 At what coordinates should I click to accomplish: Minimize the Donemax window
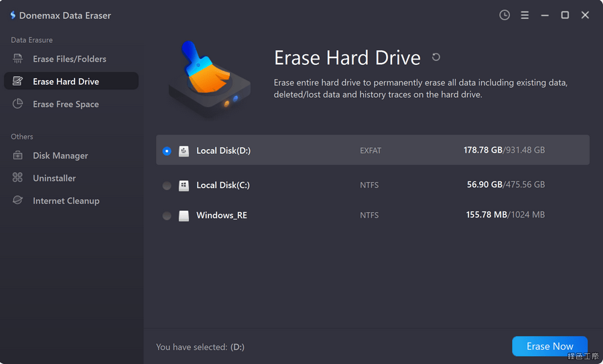tap(545, 15)
